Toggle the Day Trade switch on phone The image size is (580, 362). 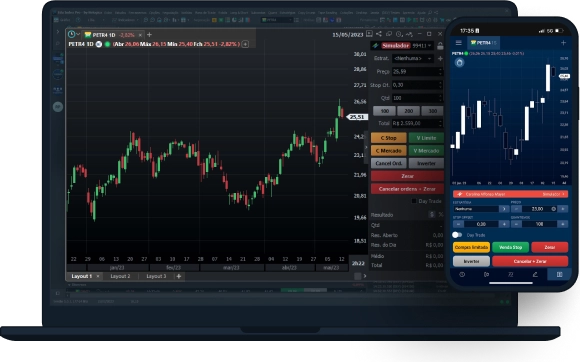pyautogui.click(x=457, y=235)
